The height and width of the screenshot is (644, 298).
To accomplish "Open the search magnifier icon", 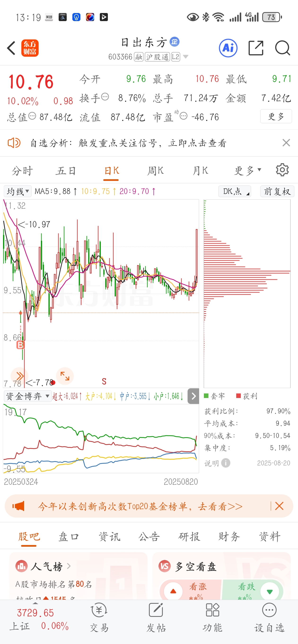I will point(283,48).
